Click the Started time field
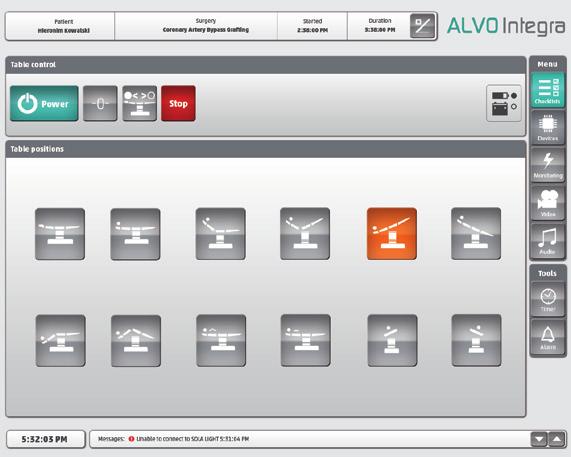Image resolution: width=571 pixels, height=457 pixels. click(x=312, y=26)
